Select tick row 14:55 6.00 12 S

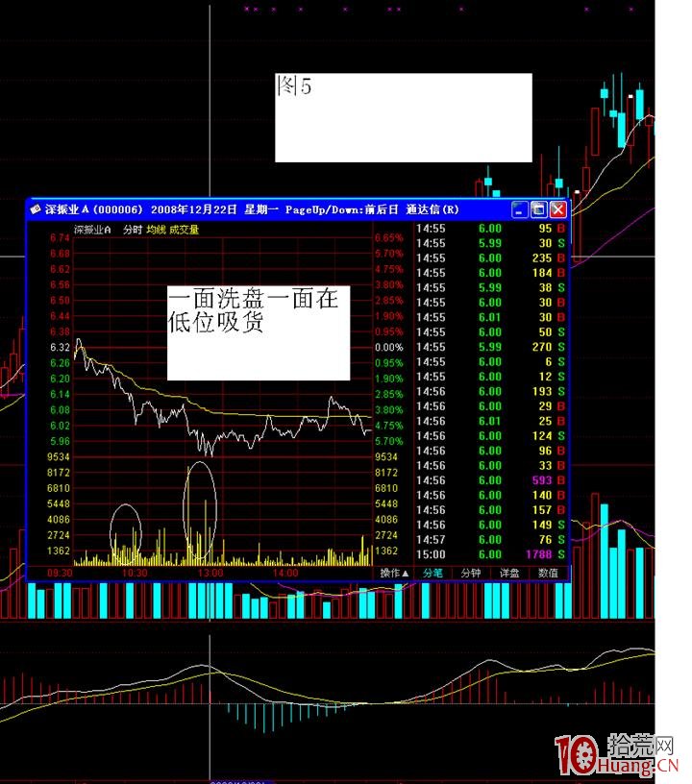[x=490, y=377]
